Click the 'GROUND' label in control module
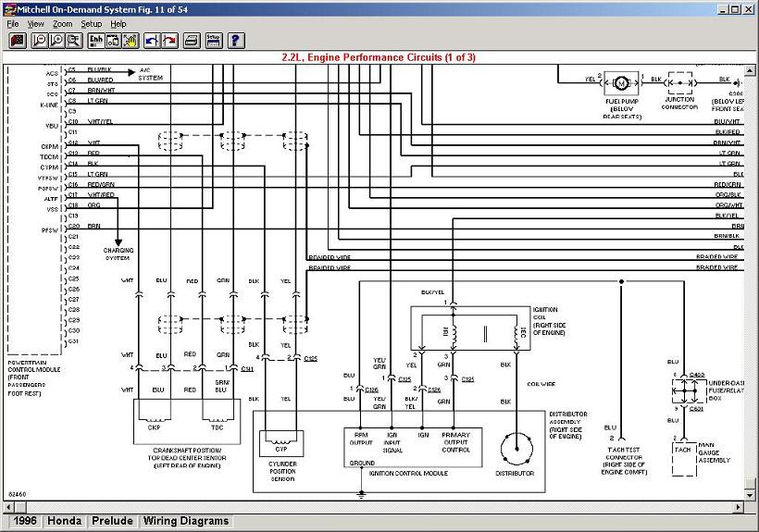This screenshot has height=532, width=759. pyautogui.click(x=362, y=463)
